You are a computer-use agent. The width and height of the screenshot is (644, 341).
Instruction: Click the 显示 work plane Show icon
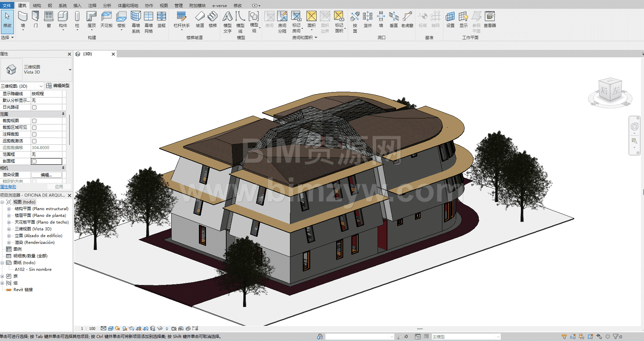[x=464, y=19]
